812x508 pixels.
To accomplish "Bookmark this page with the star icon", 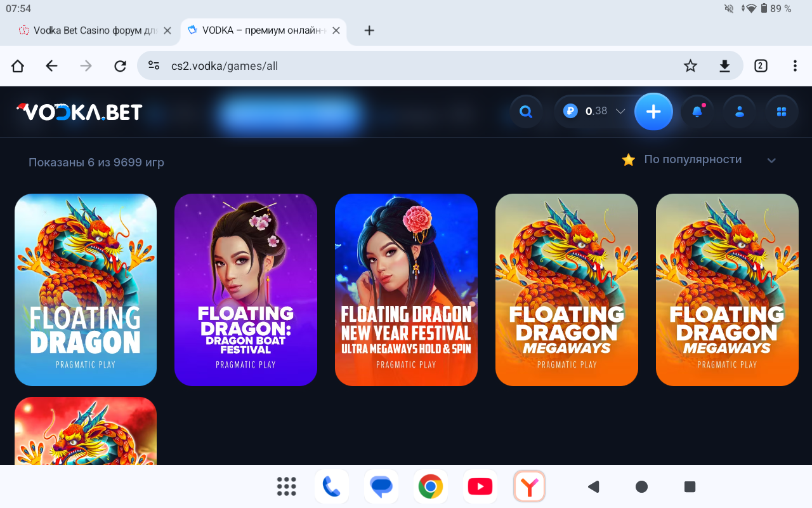I will pyautogui.click(x=690, y=66).
